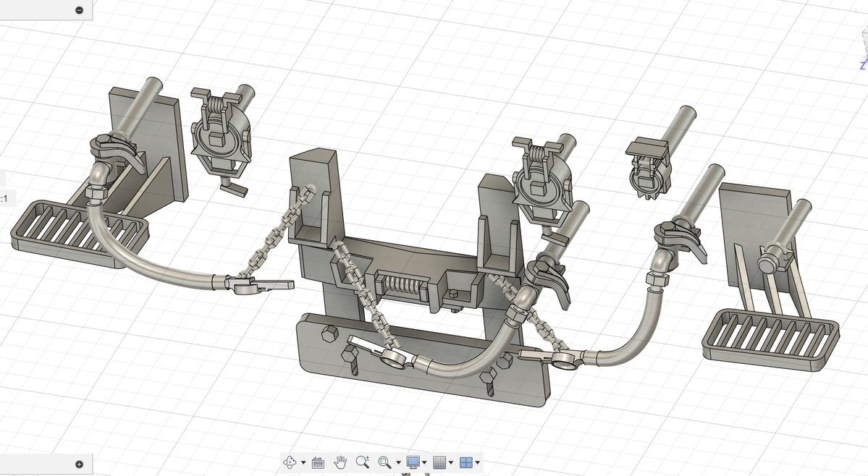Select the Zoom magnifier tool
The image size is (868, 476).
[x=363, y=462]
